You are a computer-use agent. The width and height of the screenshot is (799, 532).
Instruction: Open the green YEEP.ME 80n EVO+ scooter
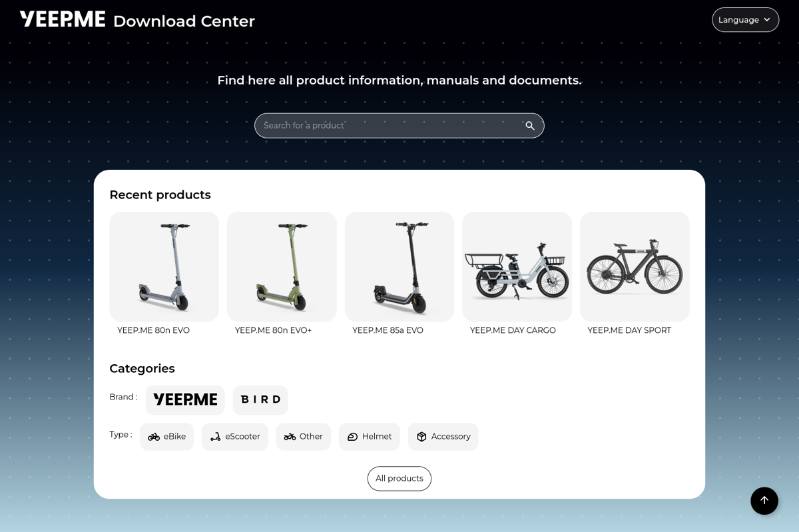point(282,266)
